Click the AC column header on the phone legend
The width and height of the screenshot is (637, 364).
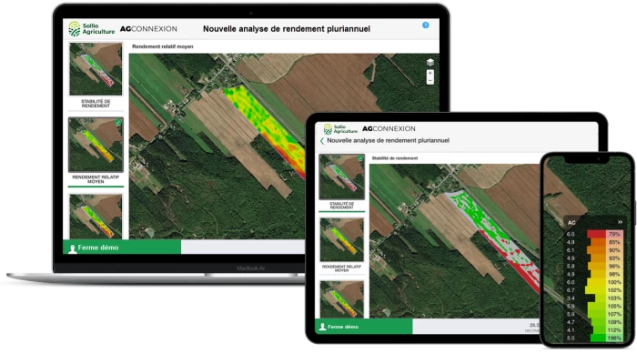(x=571, y=223)
